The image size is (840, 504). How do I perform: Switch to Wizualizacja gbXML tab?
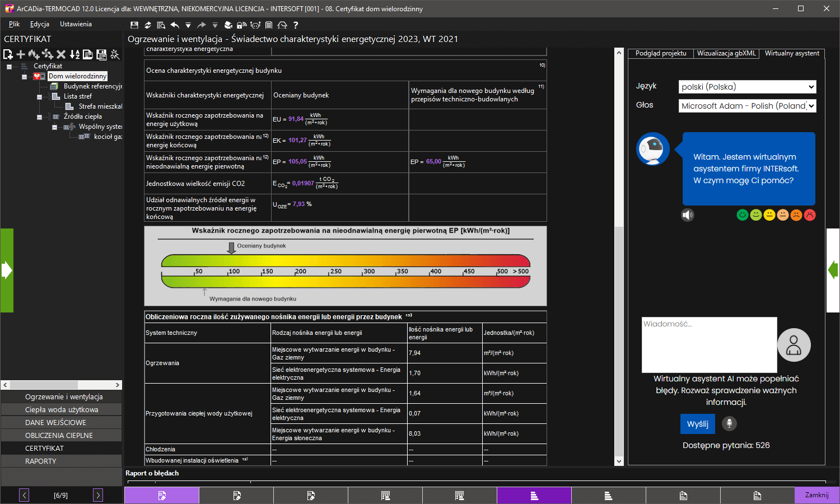[x=726, y=53]
